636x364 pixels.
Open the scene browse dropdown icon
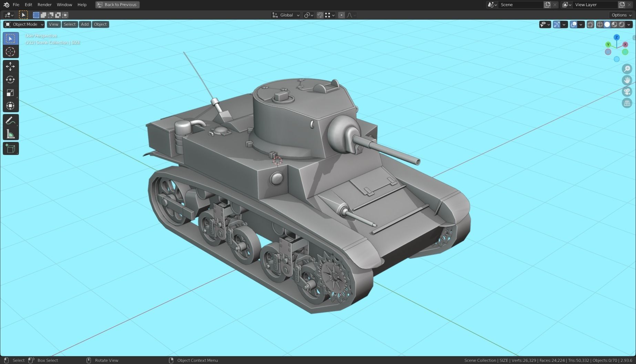pos(492,4)
